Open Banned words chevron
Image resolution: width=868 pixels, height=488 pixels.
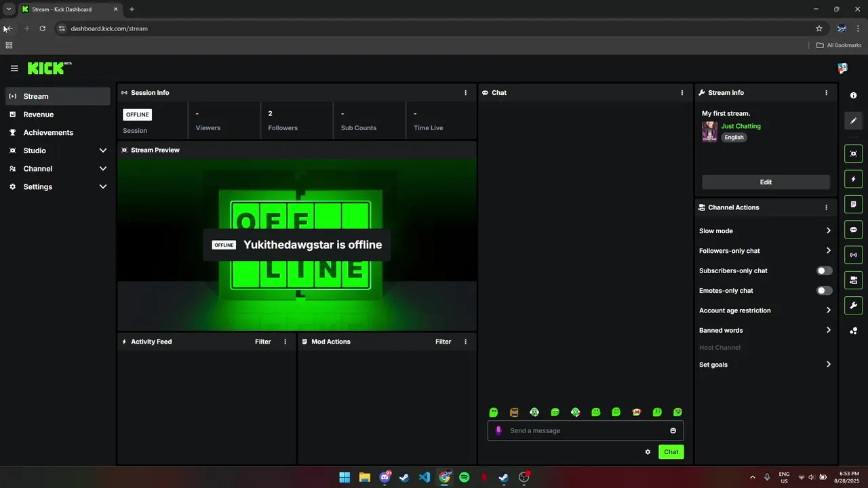tap(828, 330)
